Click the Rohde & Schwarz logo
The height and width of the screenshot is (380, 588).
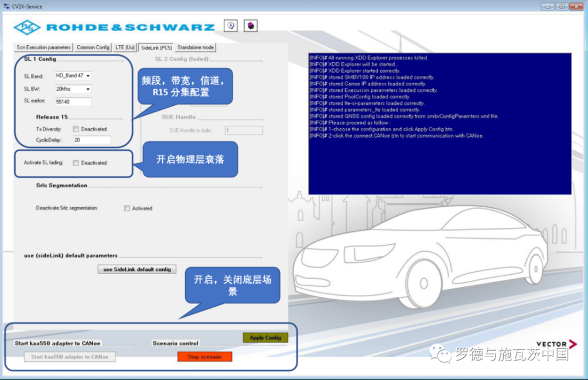(114, 28)
